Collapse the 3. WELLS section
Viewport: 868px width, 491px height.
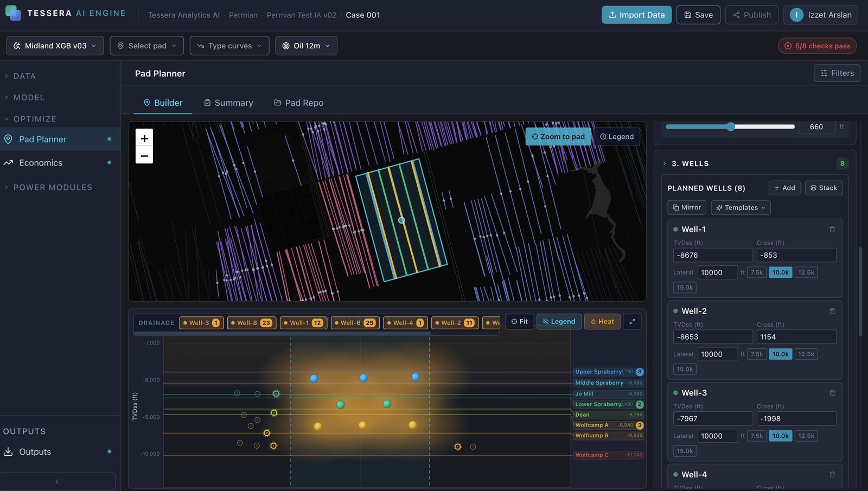coord(665,163)
